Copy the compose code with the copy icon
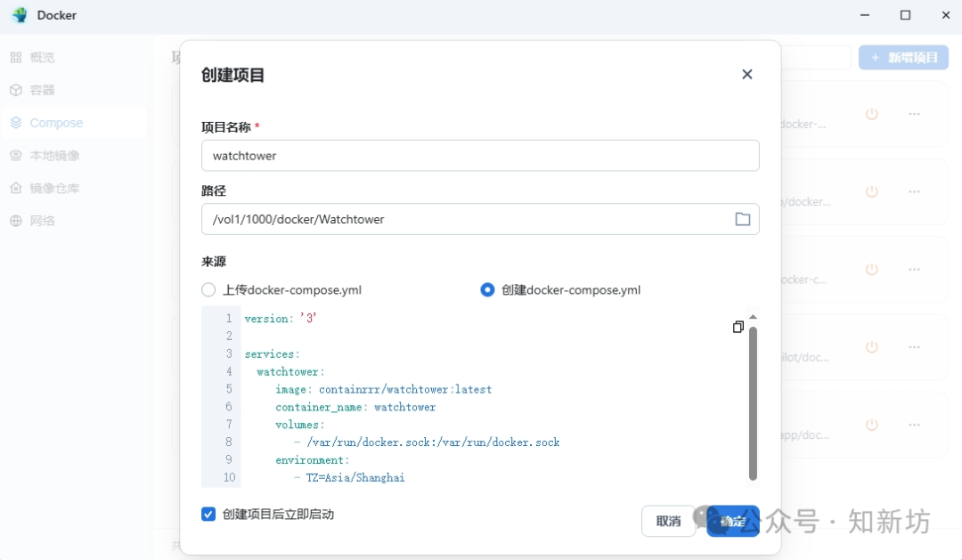This screenshot has width=962, height=560. click(x=738, y=327)
